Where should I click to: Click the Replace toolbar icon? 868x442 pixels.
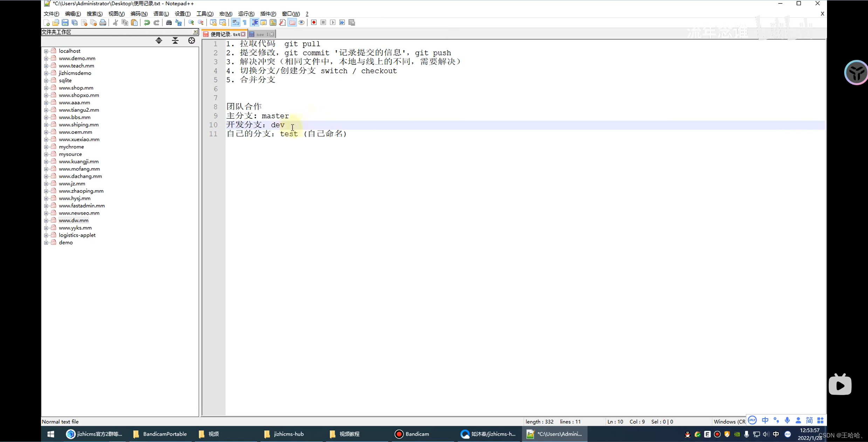[x=178, y=22]
